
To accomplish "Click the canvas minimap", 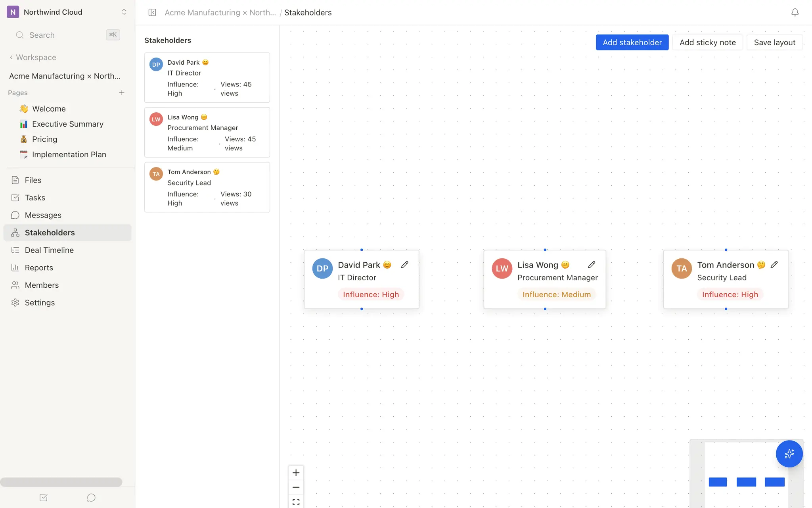I will (x=746, y=474).
